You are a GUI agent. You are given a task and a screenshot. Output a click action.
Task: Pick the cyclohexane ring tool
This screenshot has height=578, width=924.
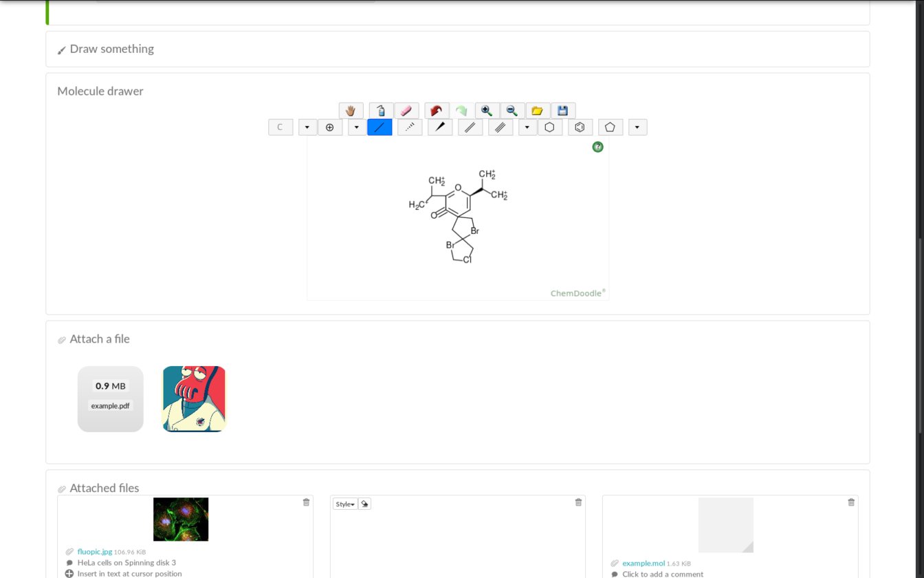tap(550, 127)
